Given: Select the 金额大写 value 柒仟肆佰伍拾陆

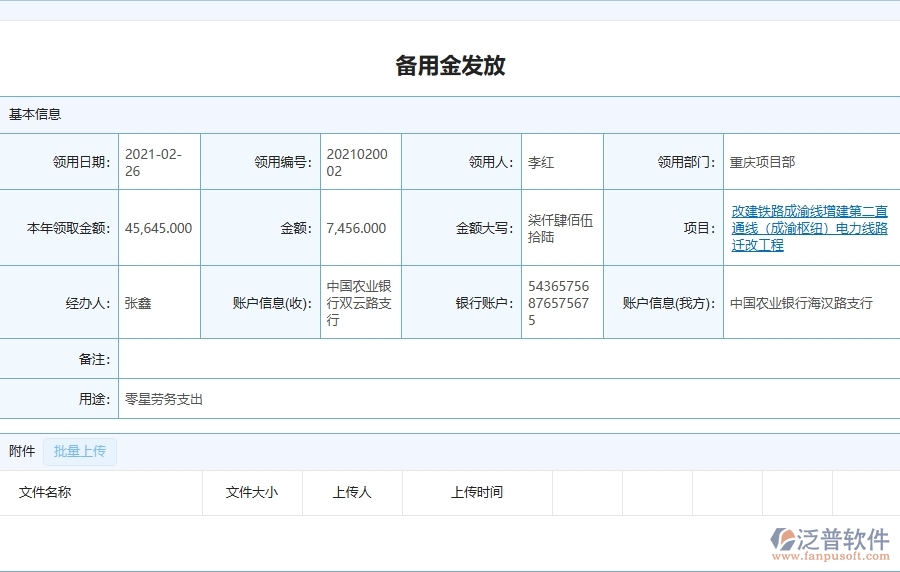Looking at the screenshot, I should tap(561, 228).
